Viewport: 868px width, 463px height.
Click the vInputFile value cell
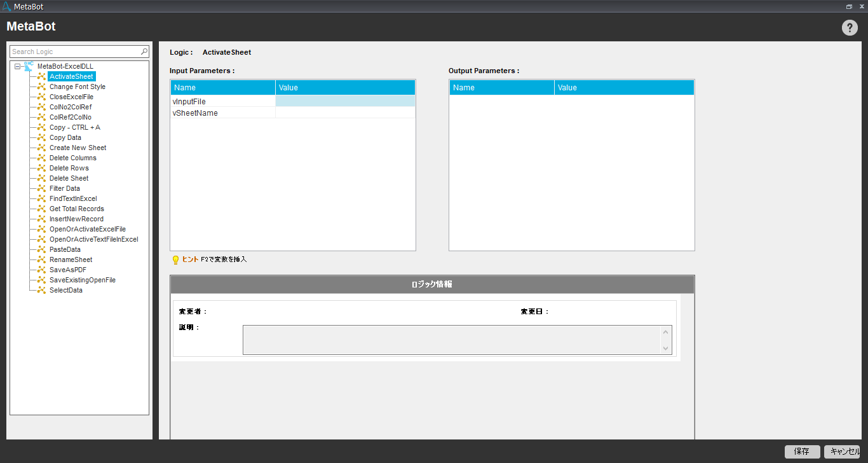345,101
